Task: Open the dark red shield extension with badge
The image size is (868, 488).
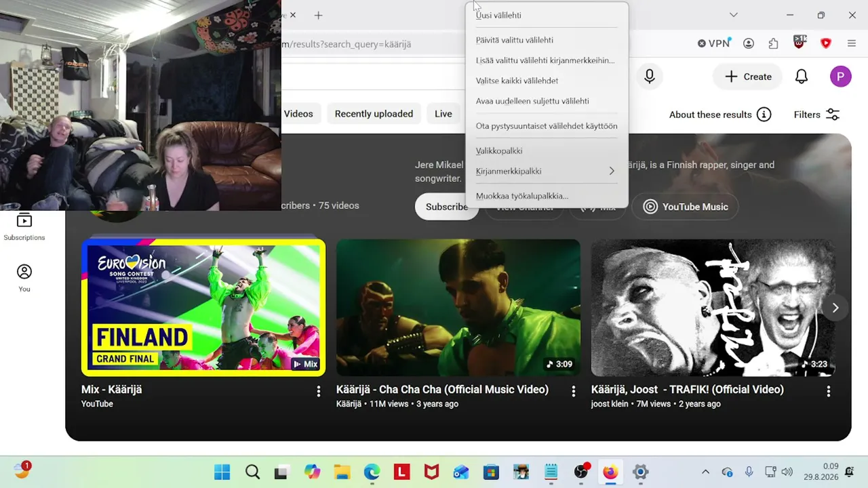Action: click(x=800, y=43)
